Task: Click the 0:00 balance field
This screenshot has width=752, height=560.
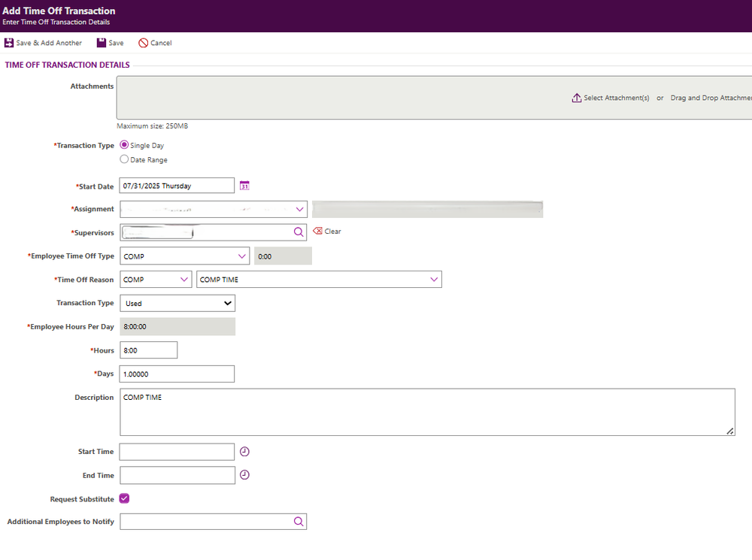Action: click(283, 256)
